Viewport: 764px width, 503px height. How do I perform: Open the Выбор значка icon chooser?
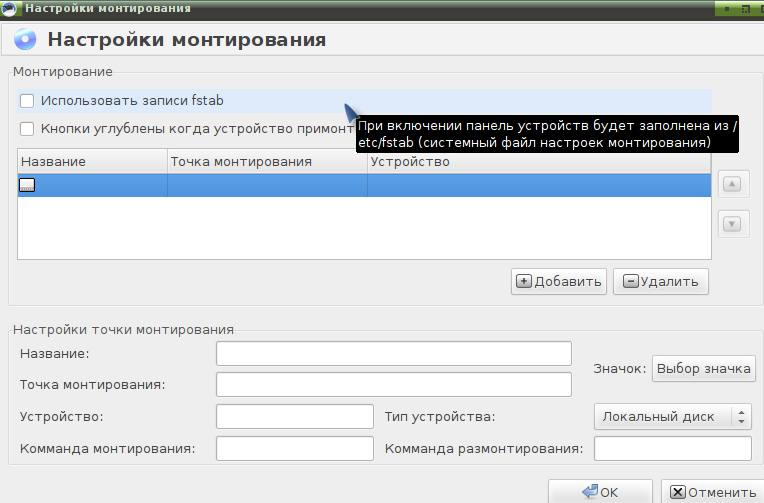pyautogui.click(x=704, y=368)
